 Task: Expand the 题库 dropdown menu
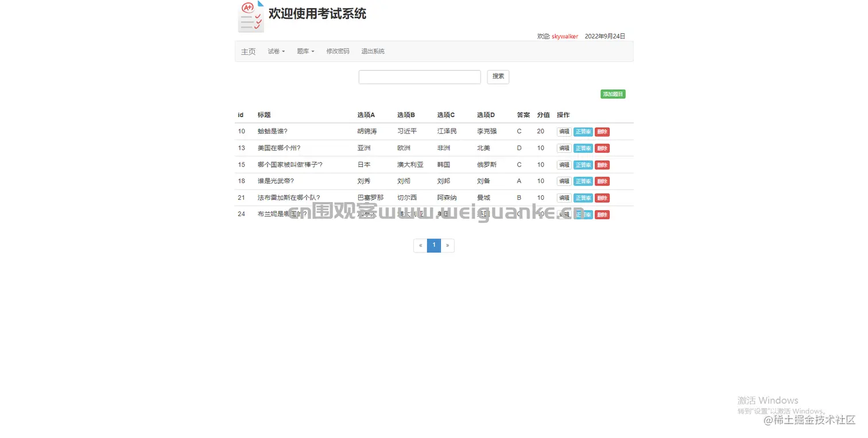click(305, 52)
